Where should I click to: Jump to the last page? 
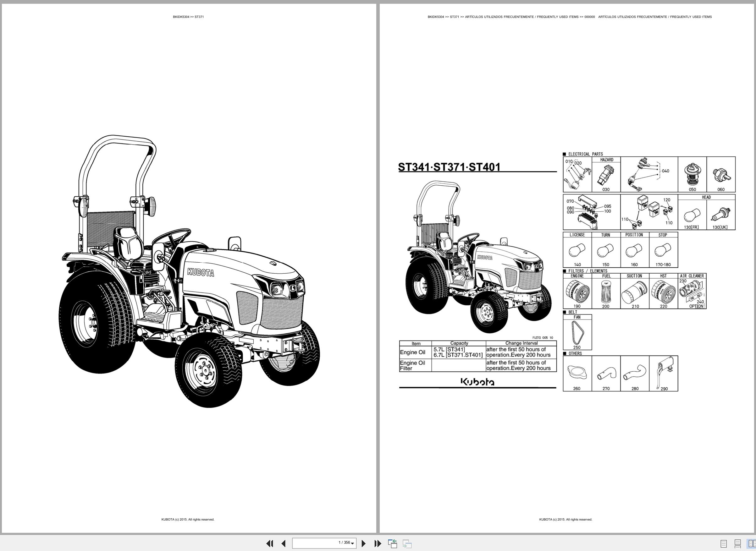(378, 543)
